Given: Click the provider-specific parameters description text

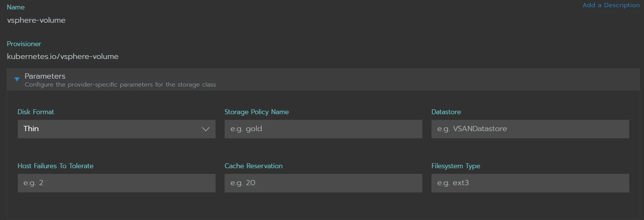Looking at the screenshot, I should 120,85.
